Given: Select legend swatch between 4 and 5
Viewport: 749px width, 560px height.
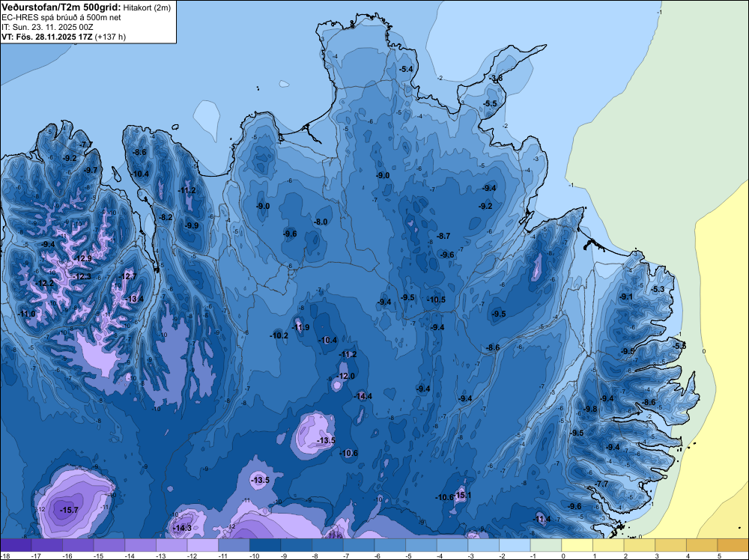Looking at the screenshot, I should pyautogui.click(x=702, y=545).
